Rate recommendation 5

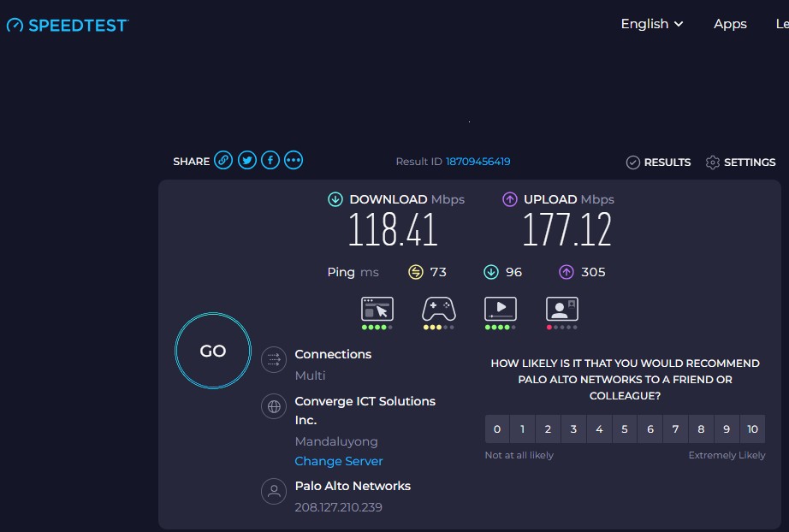pyautogui.click(x=625, y=429)
